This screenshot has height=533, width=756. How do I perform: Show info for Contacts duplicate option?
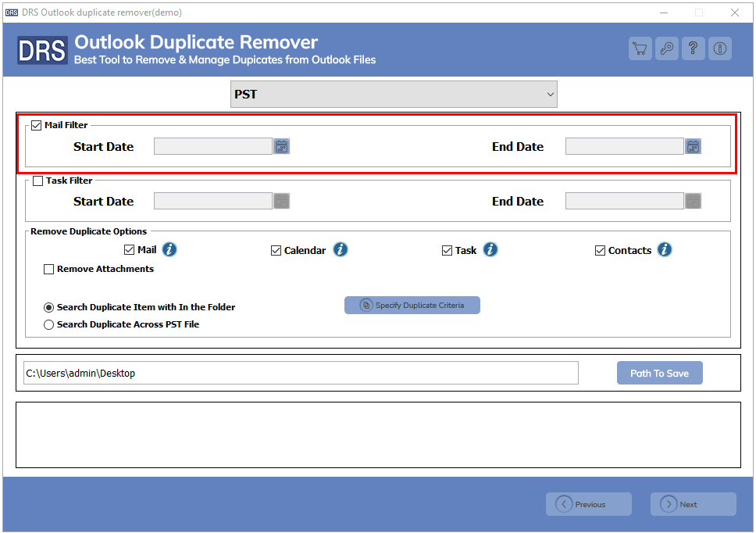click(665, 249)
